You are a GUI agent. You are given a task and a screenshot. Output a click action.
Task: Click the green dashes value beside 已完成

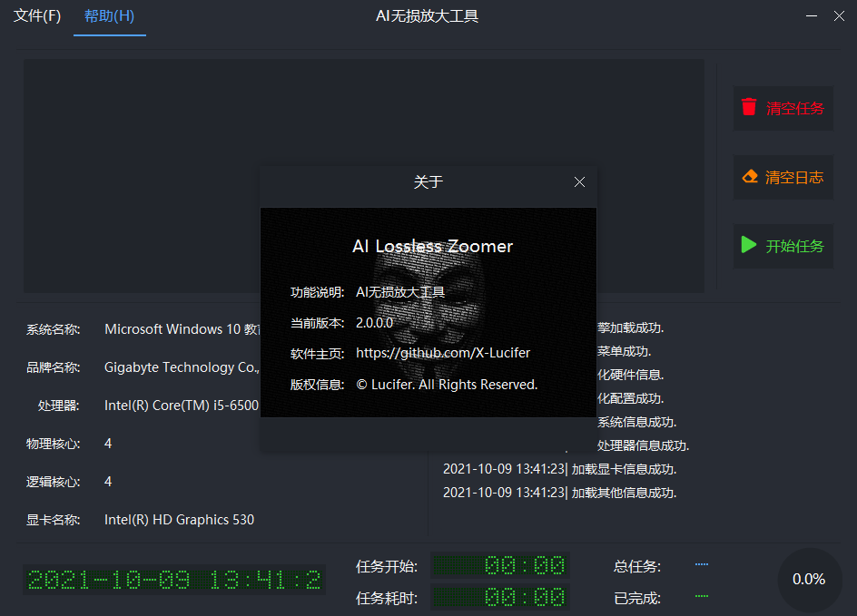tap(702, 596)
